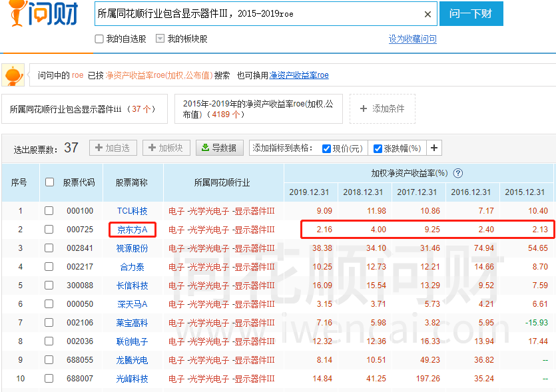Click the value -15.93 for 莱宝高科

click(537, 323)
